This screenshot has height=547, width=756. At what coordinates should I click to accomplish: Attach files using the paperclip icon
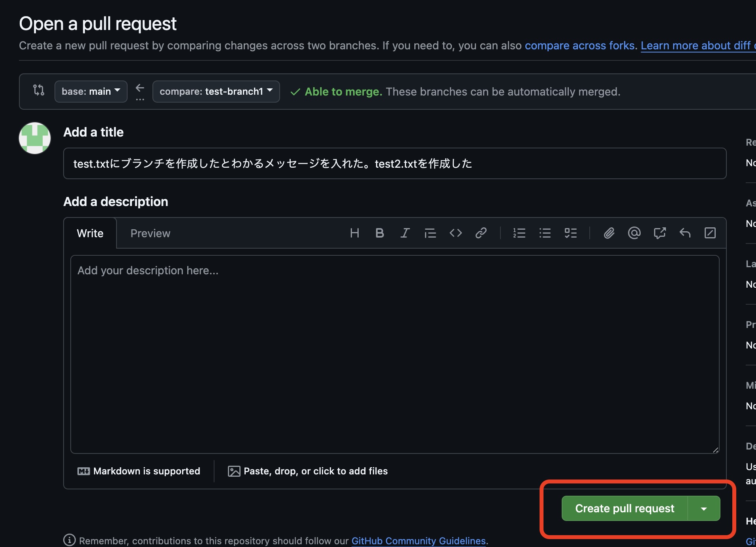pos(609,233)
